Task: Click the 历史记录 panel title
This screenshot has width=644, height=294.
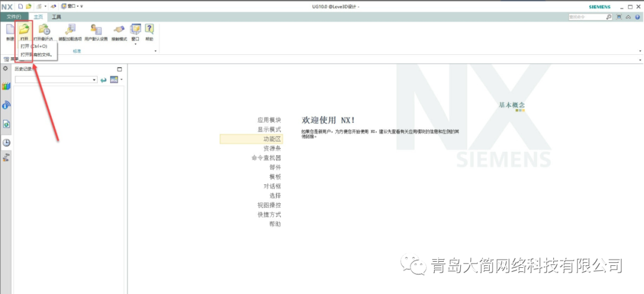Action: tap(23, 69)
